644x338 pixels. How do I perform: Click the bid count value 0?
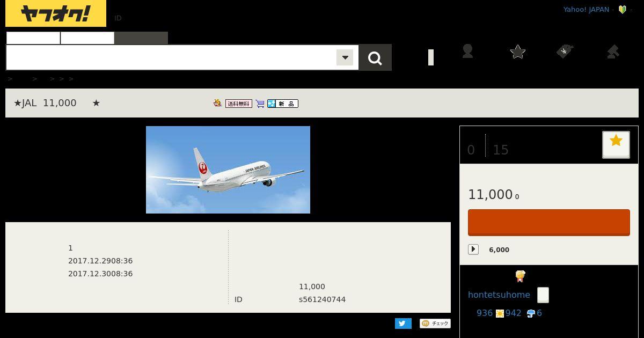pos(471,150)
